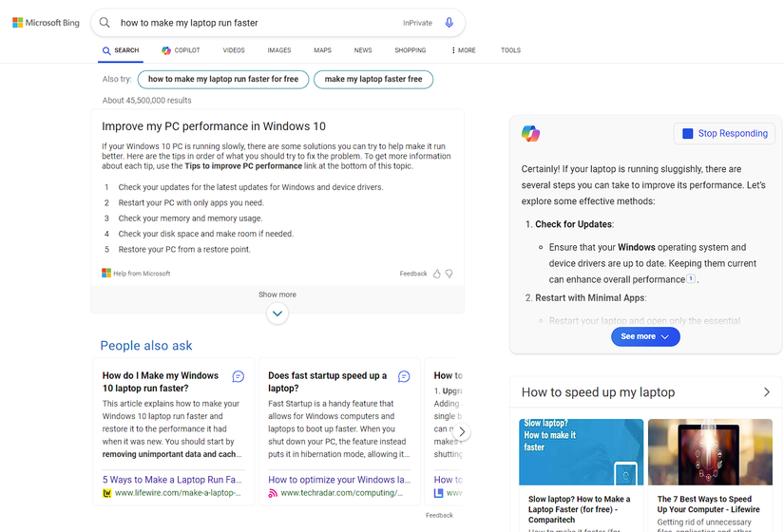Click into the search query text field
The width and height of the screenshot is (784, 532).
click(257, 23)
